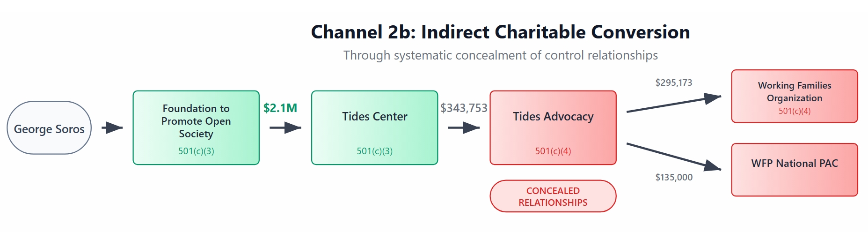Select the WFP National PAC box
The height and width of the screenshot is (232, 868).
[795, 170]
